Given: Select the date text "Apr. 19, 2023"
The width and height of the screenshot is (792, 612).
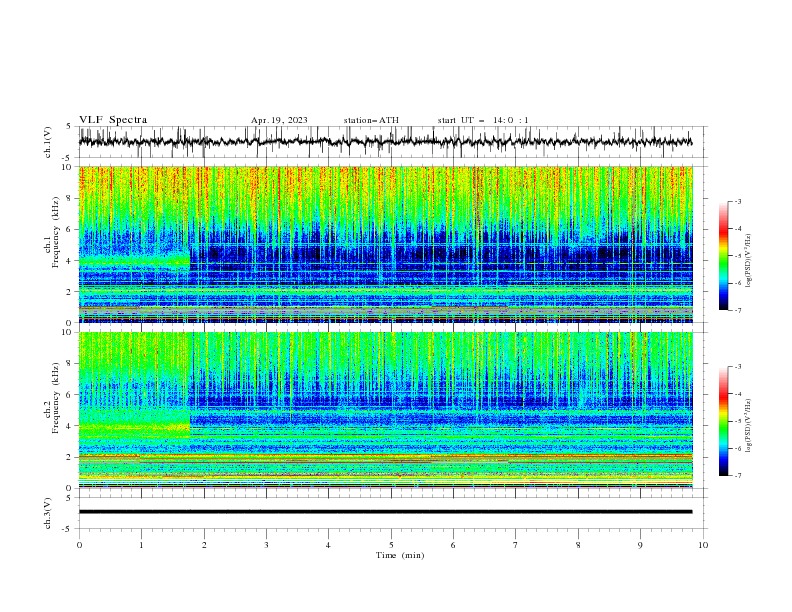Looking at the screenshot, I should [279, 120].
